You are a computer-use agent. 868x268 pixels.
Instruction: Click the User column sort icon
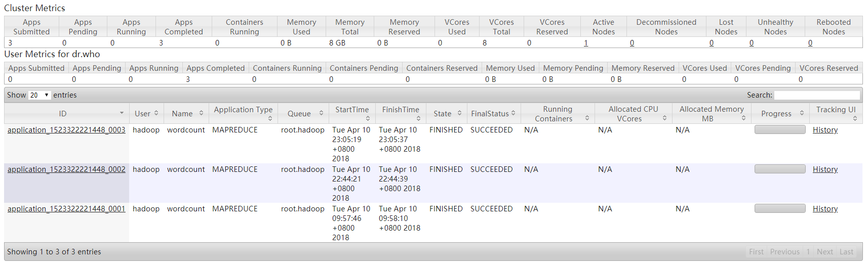click(x=156, y=113)
